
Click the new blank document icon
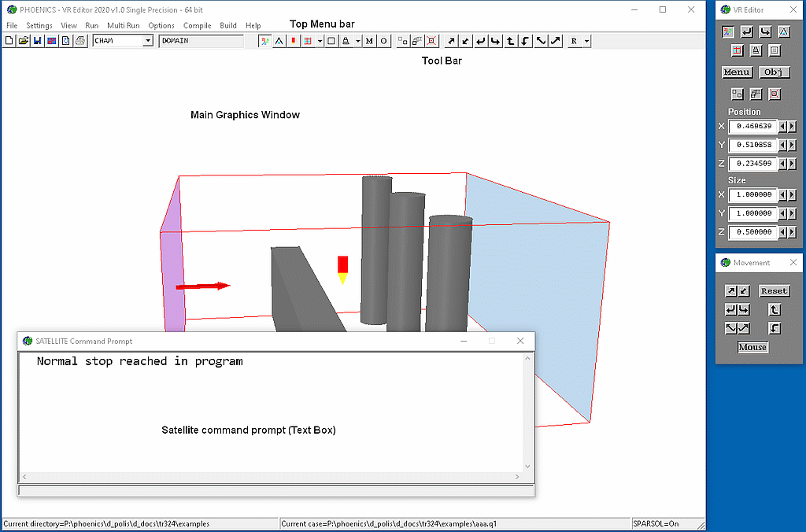coord(9,41)
